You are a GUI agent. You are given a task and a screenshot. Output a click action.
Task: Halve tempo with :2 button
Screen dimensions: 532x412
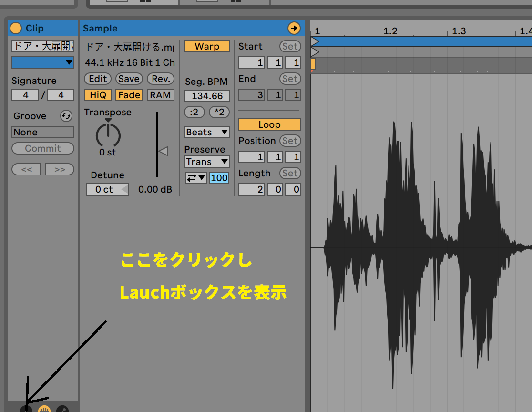tap(194, 112)
